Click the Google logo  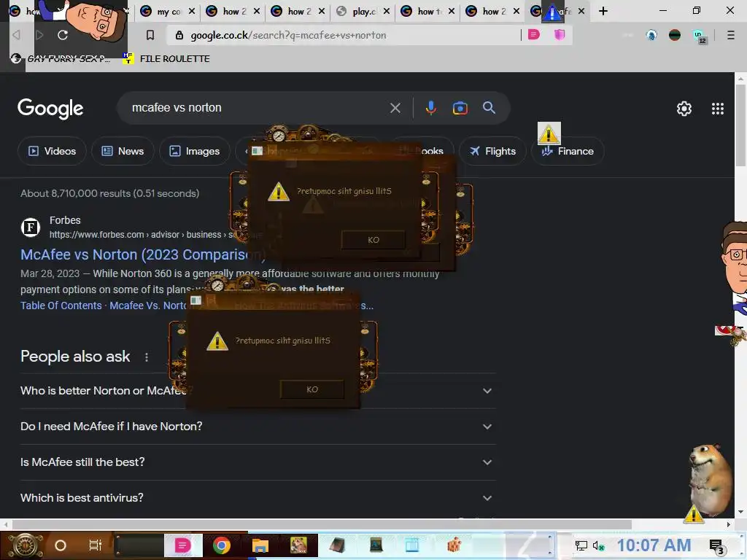[50, 109]
